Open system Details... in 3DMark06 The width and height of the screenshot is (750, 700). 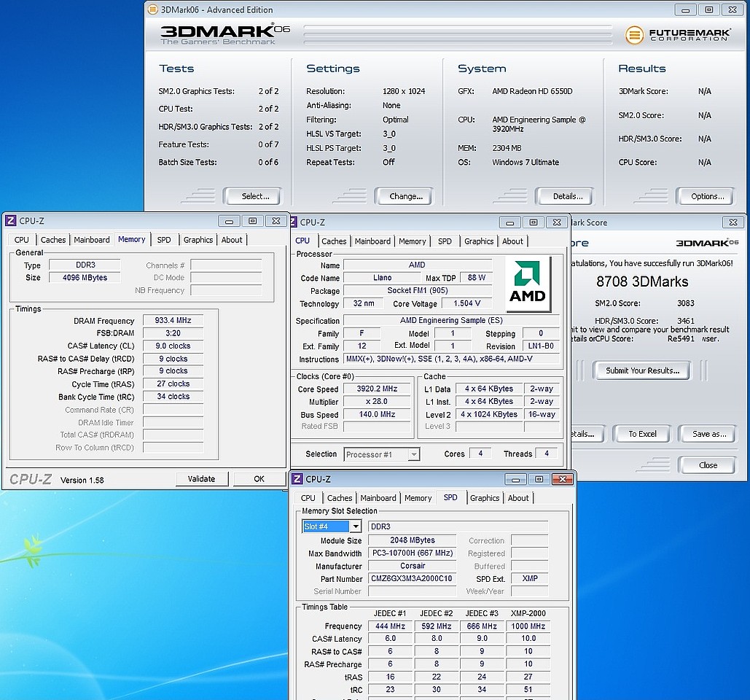coord(565,196)
